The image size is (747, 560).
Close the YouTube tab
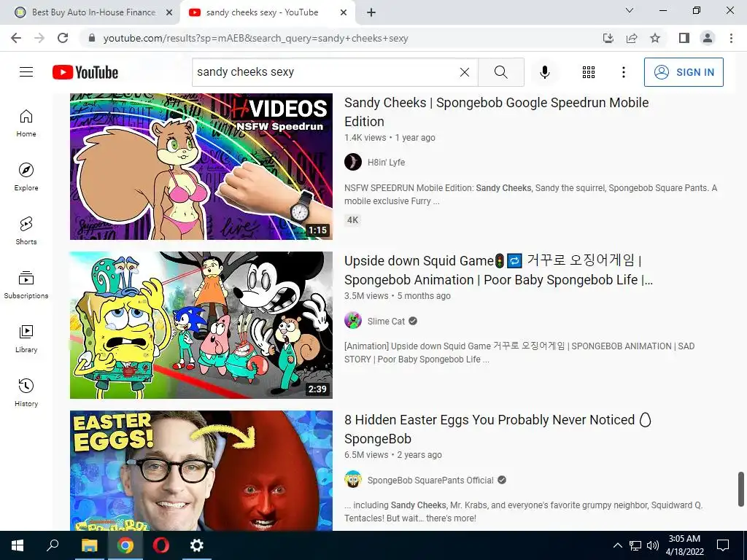coord(344,12)
